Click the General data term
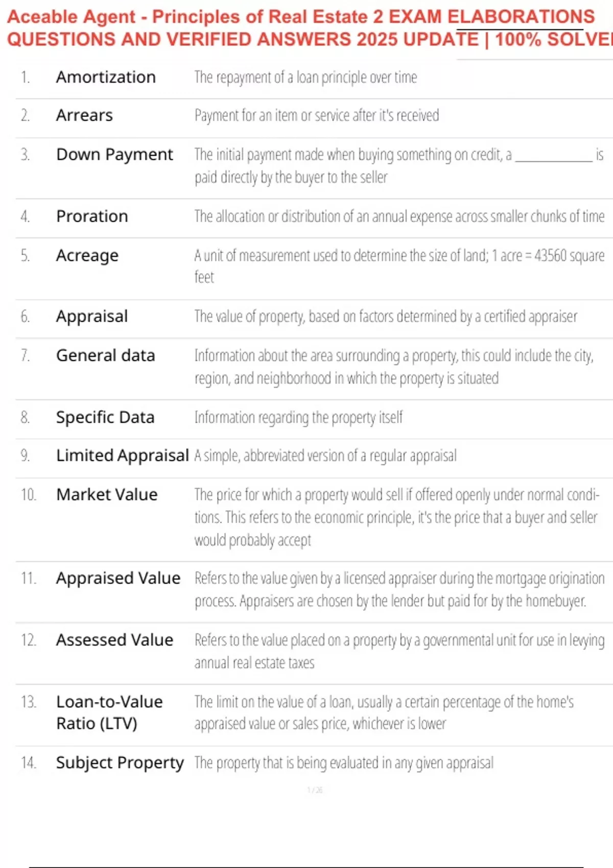 [x=105, y=355]
